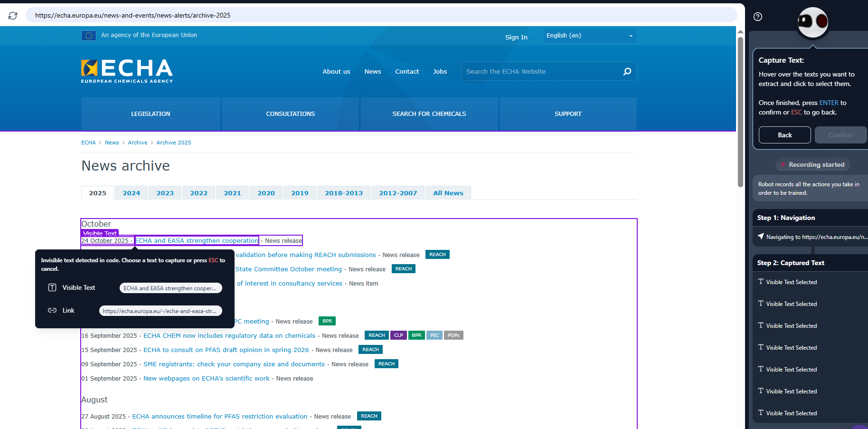Click the Link chain icon in the popup
Viewport: 868px width, 429px height.
[52, 310]
